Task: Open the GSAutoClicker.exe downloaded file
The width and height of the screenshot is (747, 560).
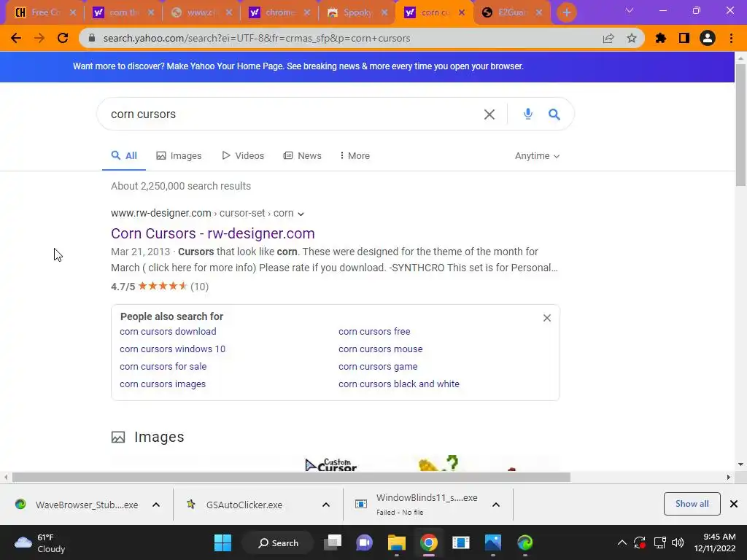Action: point(244,505)
